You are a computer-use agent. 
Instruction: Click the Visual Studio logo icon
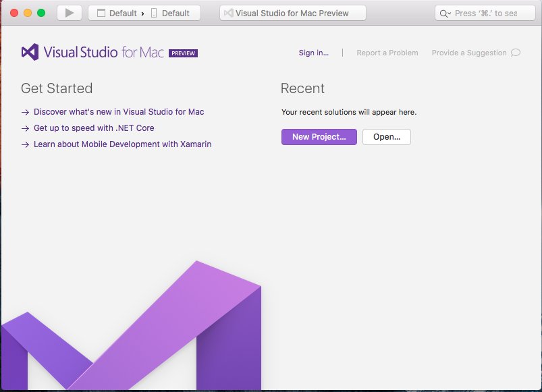click(30, 52)
